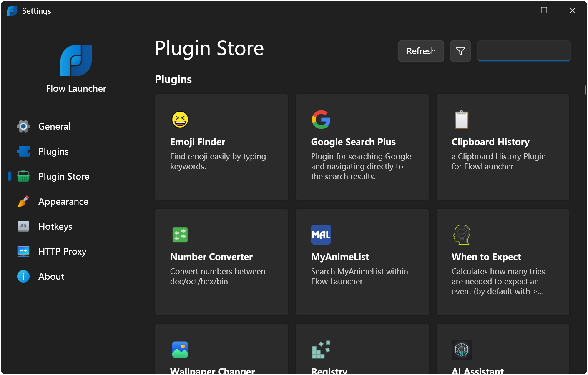The width and height of the screenshot is (588, 375).
Task: Click the vertical scrollbar on the right
Action: pyautogui.click(x=585, y=90)
